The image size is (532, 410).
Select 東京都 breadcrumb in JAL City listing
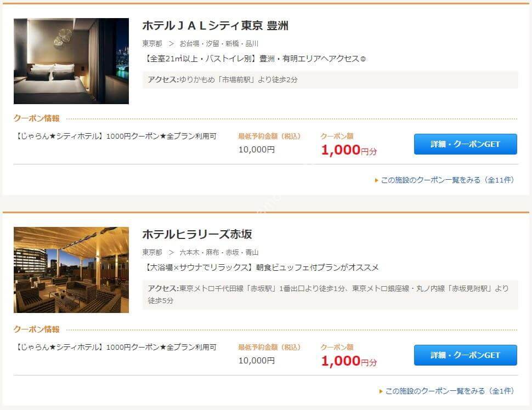tap(152, 44)
